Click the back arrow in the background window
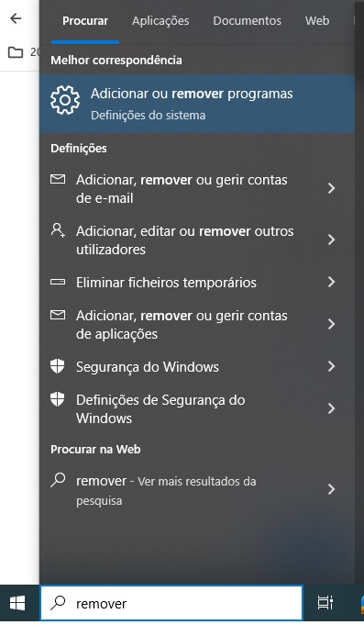 16,18
